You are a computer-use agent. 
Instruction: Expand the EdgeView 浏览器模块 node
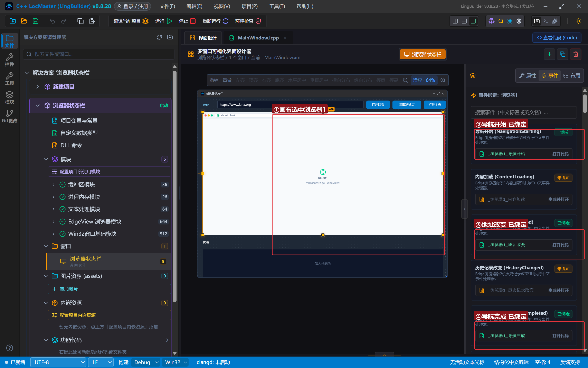[x=54, y=221]
